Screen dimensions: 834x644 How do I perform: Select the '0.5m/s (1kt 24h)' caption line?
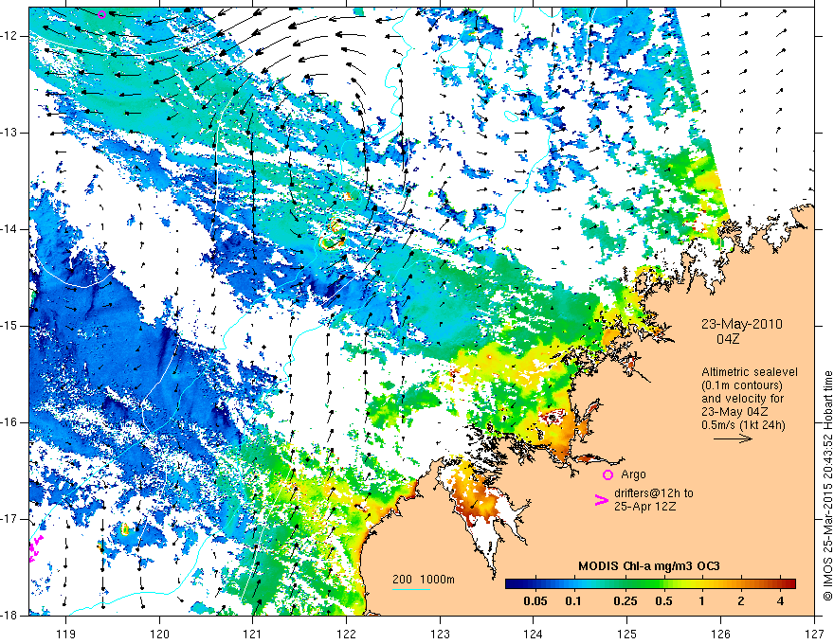[x=743, y=424]
